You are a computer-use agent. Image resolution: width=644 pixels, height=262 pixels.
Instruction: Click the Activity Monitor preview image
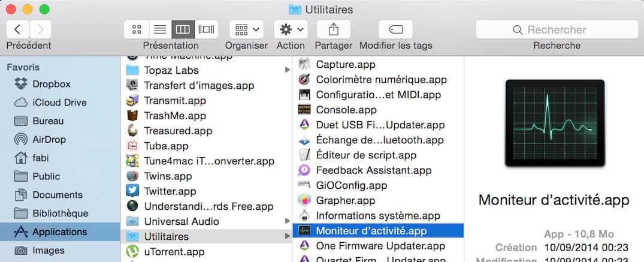pos(555,123)
